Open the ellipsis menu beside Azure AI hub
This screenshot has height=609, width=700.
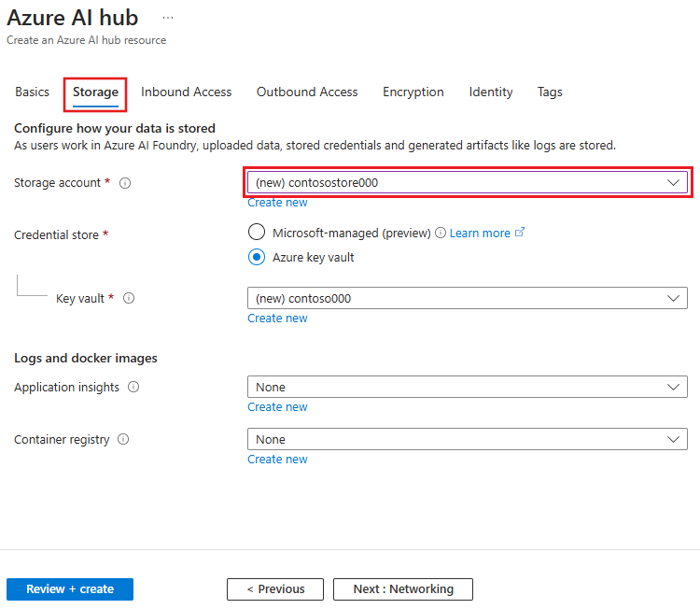pos(168,18)
